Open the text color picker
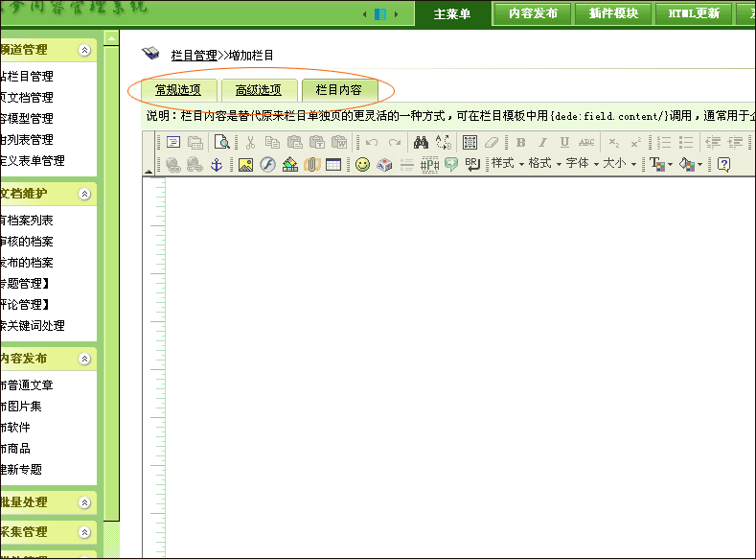The image size is (756, 559). [x=657, y=164]
